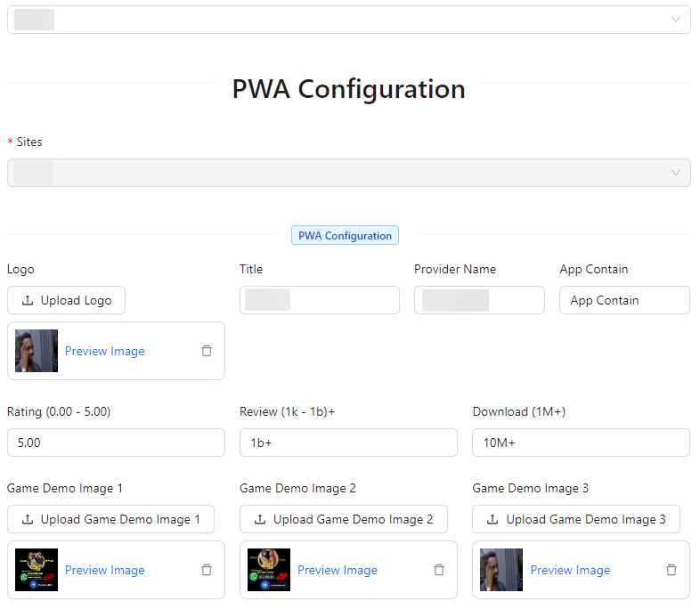Delete Game Demo Image 1 preview
Image resolution: width=700 pixels, height=609 pixels.
pyautogui.click(x=207, y=570)
